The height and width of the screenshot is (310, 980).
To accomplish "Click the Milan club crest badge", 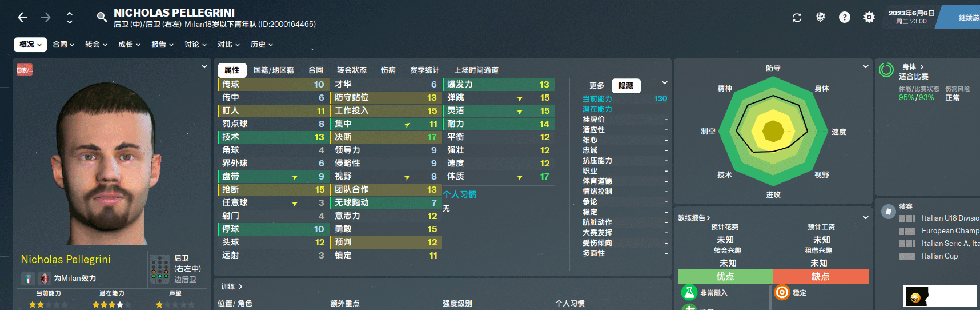I will [45, 279].
